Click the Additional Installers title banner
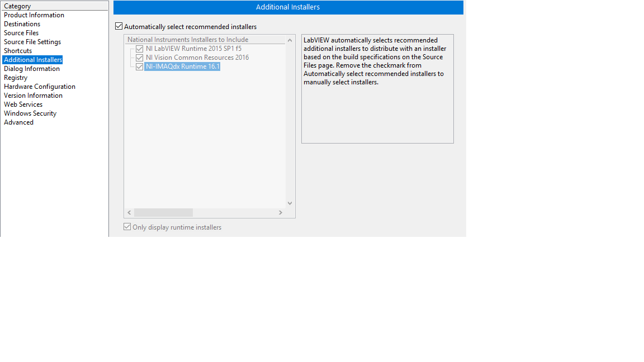Screen dimensions: 644x362 pos(288,7)
